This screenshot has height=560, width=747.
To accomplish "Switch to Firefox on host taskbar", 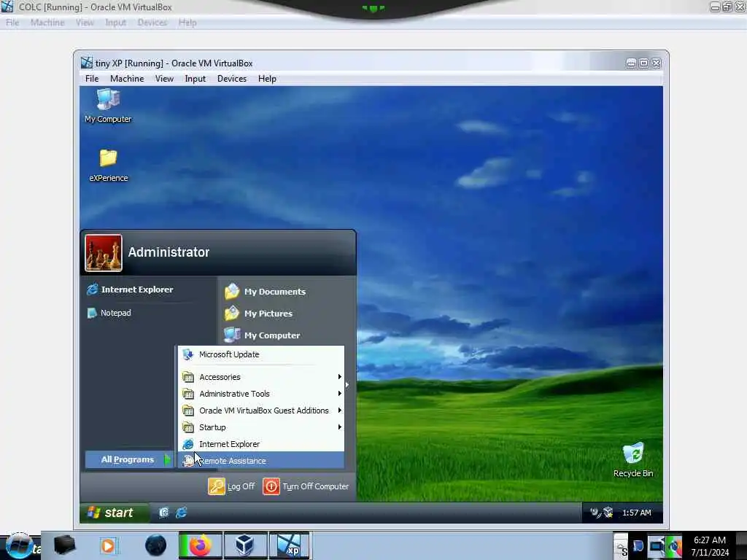I will [x=201, y=545].
